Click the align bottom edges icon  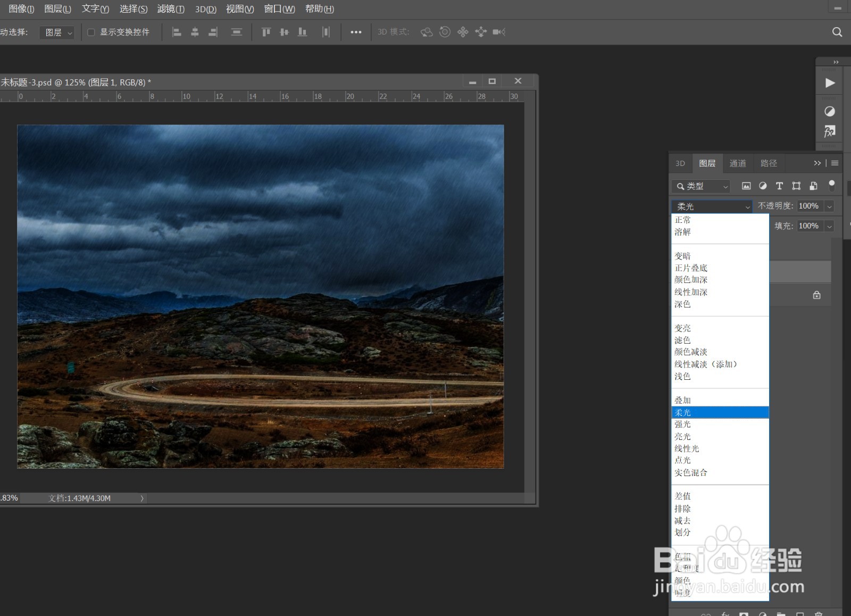(x=302, y=32)
